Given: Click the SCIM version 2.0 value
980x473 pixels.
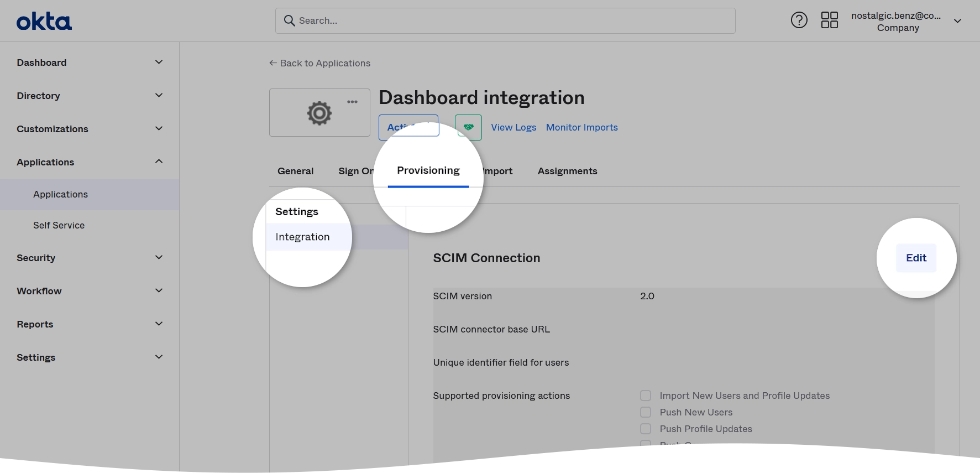Looking at the screenshot, I should [x=647, y=296].
